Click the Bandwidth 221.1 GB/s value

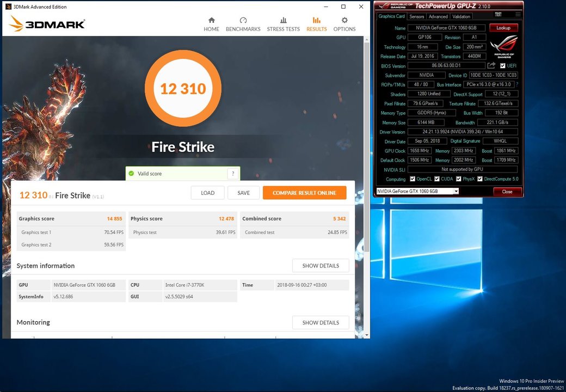(497, 122)
